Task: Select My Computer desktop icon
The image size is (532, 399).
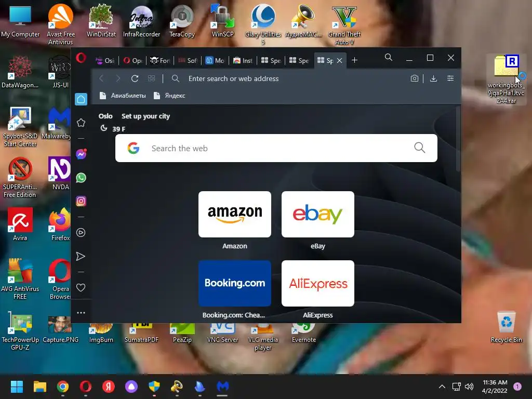Action: click(20, 21)
